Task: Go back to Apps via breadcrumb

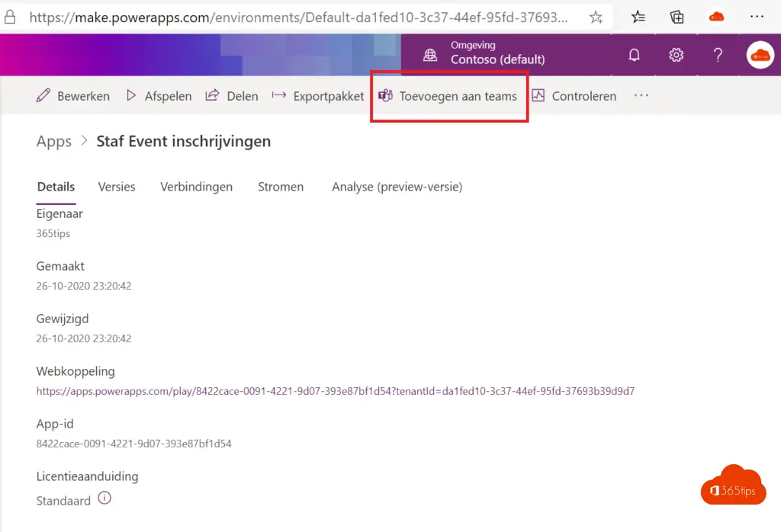Action: [x=54, y=142]
